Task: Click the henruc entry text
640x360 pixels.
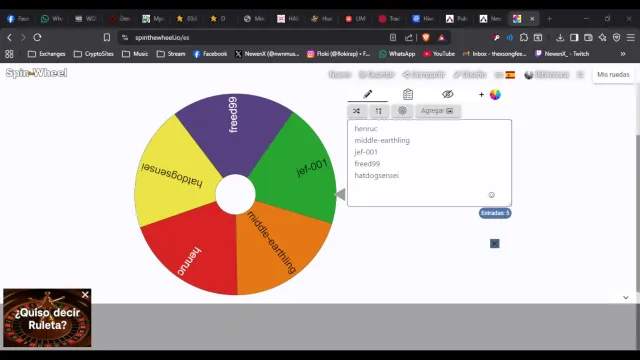Action: (x=366, y=129)
